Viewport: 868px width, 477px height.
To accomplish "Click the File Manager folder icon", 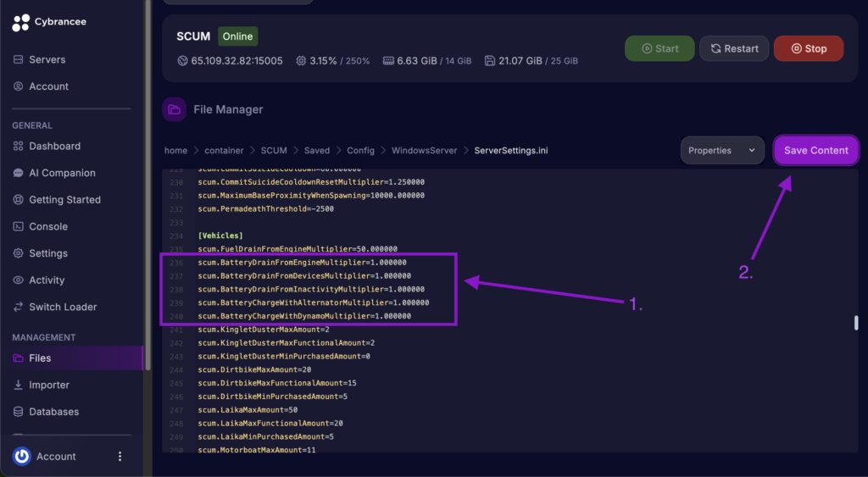I will 175,109.
